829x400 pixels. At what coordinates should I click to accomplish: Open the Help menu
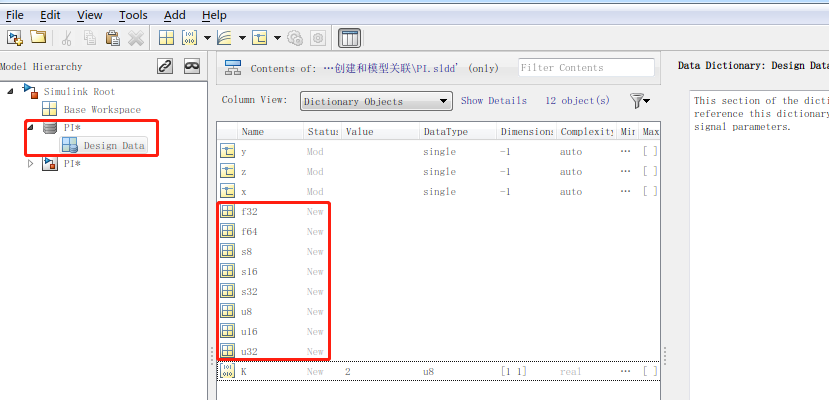pyautogui.click(x=214, y=15)
